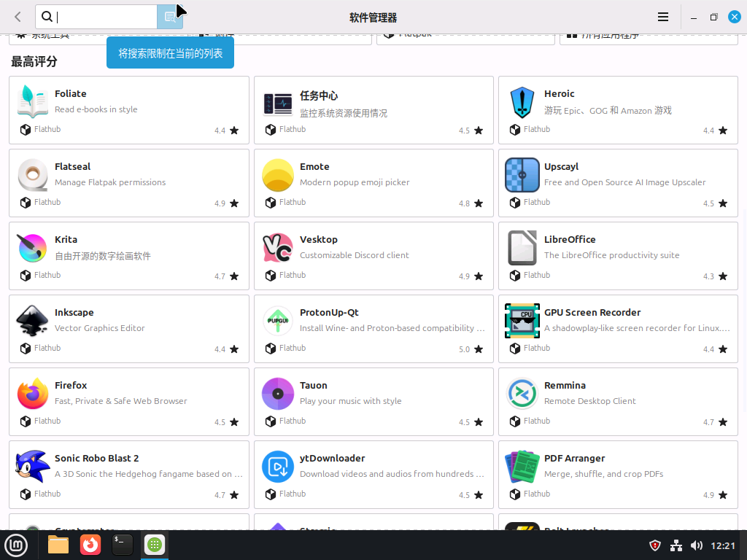
Task: Open the Upscayl app icon
Action: [522, 175]
